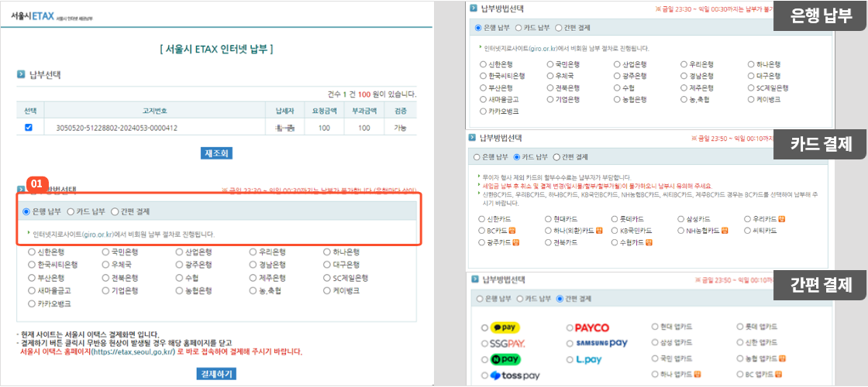Choose 신한은행 in main page bank list
This screenshot has height=387, width=868.
tap(32, 252)
